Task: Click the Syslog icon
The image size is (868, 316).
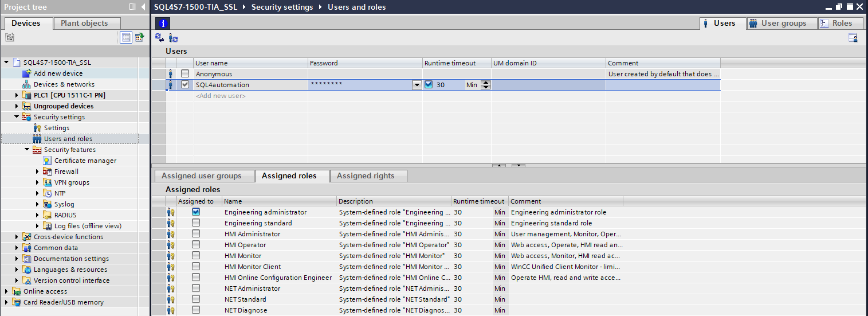Action: coord(48,204)
